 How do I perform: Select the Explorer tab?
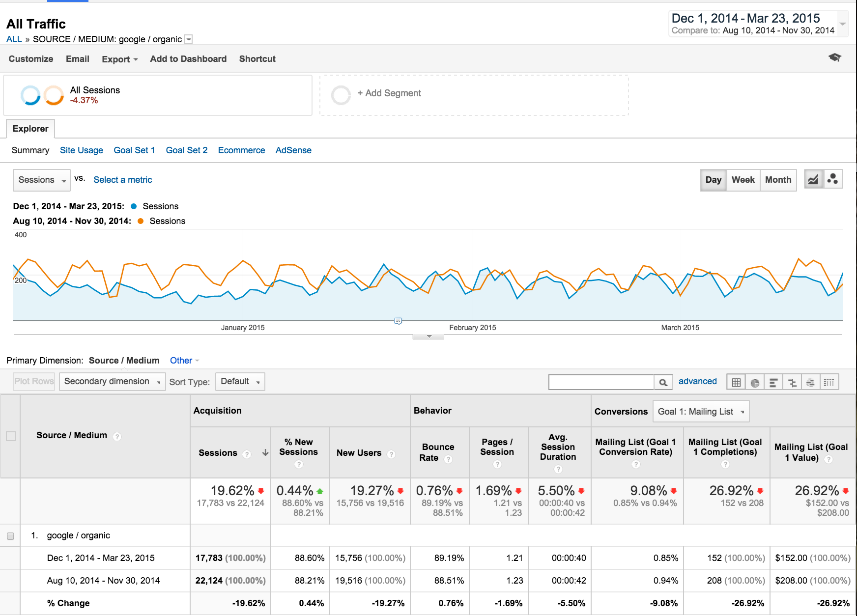(30, 129)
